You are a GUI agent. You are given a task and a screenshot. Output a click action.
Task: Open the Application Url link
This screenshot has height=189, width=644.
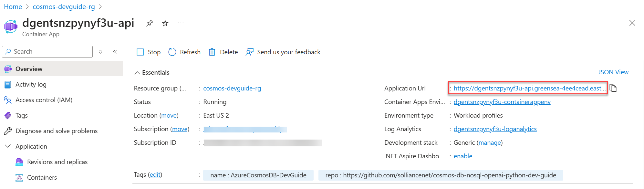[530, 88]
